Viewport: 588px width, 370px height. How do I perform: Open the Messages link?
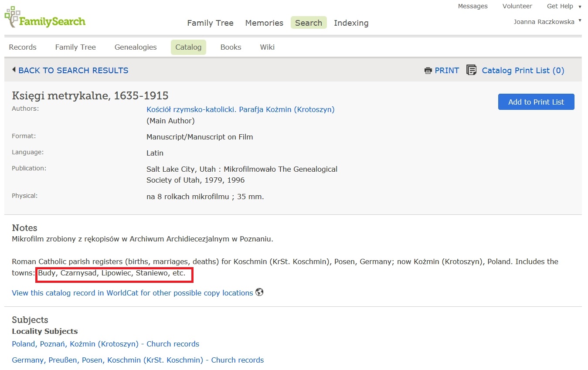tap(472, 6)
